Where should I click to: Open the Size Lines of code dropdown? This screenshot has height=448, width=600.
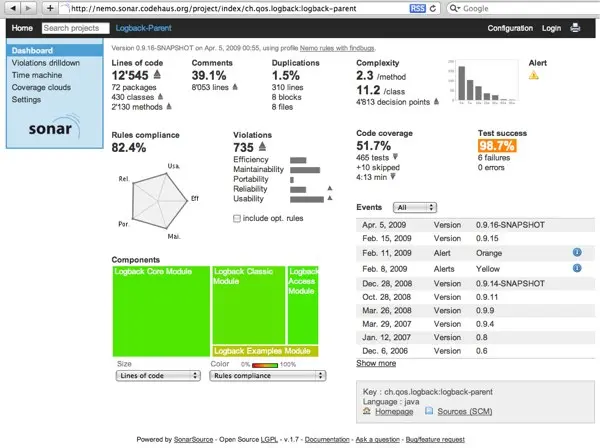pos(158,376)
